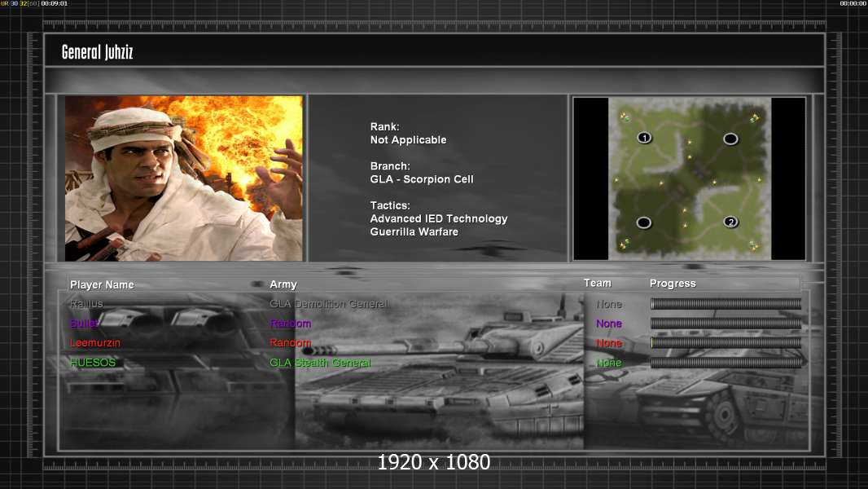Viewport: 868px width, 489px height.
Task: Click the Player Name column header
Action: pyautogui.click(x=102, y=284)
